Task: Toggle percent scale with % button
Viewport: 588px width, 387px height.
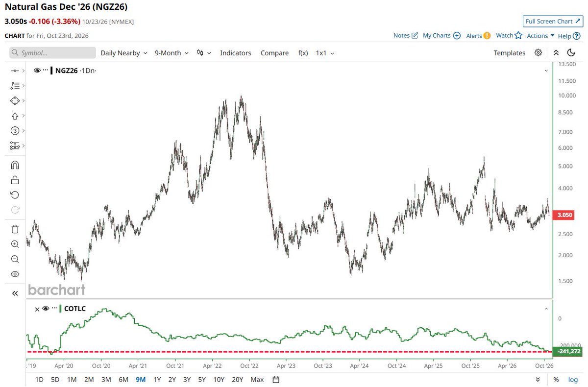Action: tap(556, 380)
